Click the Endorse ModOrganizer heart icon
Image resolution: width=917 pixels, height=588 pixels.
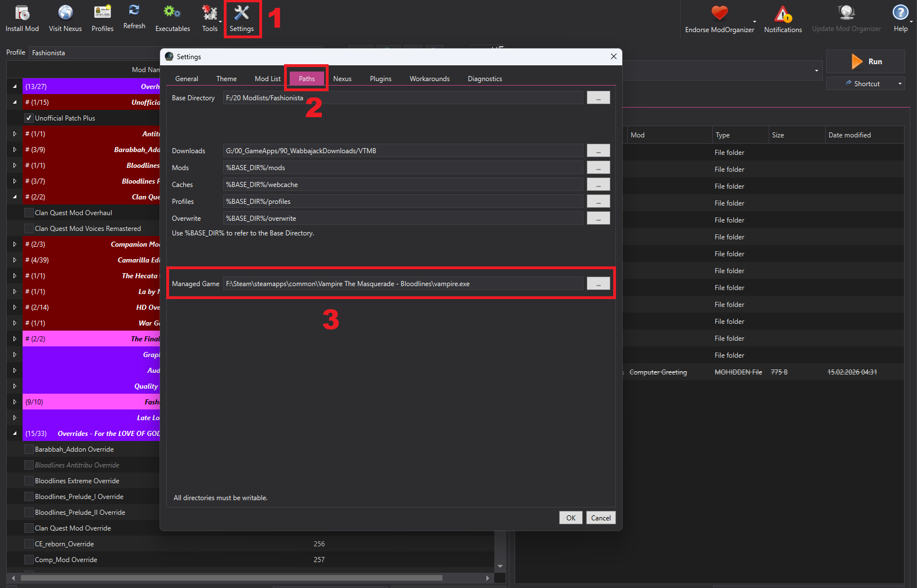719,14
